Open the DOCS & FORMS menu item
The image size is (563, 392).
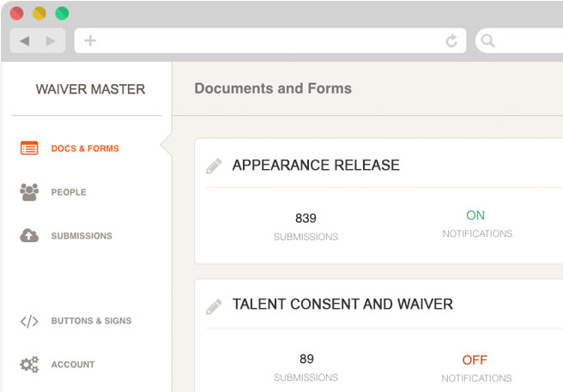(85, 148)
